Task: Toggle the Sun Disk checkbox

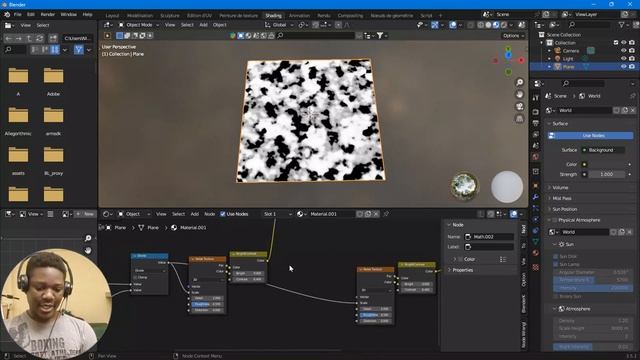Action: pos(556,256)
